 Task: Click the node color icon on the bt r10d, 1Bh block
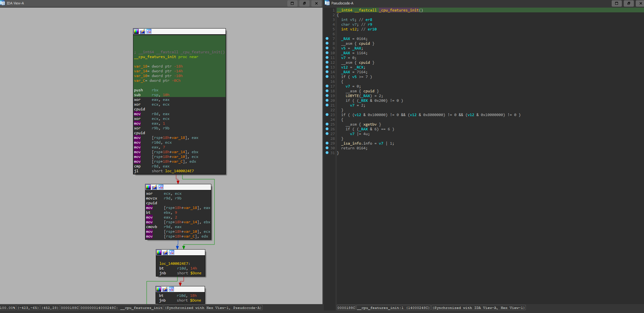point(159,289)
